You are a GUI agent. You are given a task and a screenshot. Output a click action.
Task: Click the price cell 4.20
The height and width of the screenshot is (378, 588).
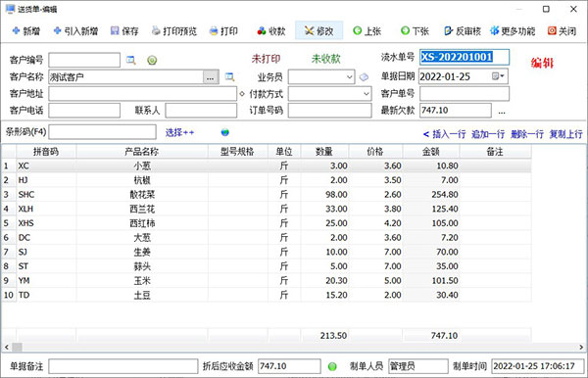click(x=375, y=223)
